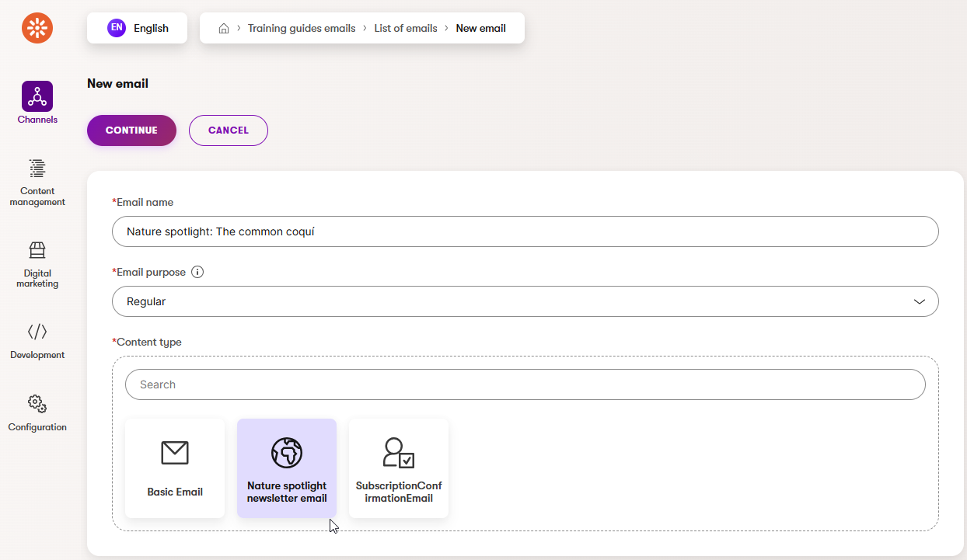Click the Kentico logo icon
The image size is (967, 560).
(37, 29)
